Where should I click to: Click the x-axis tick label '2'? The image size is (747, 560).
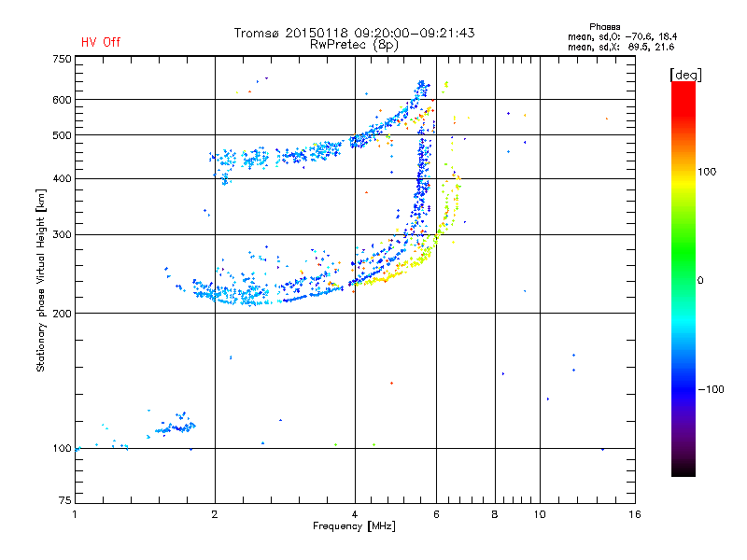tap(215, 514)
